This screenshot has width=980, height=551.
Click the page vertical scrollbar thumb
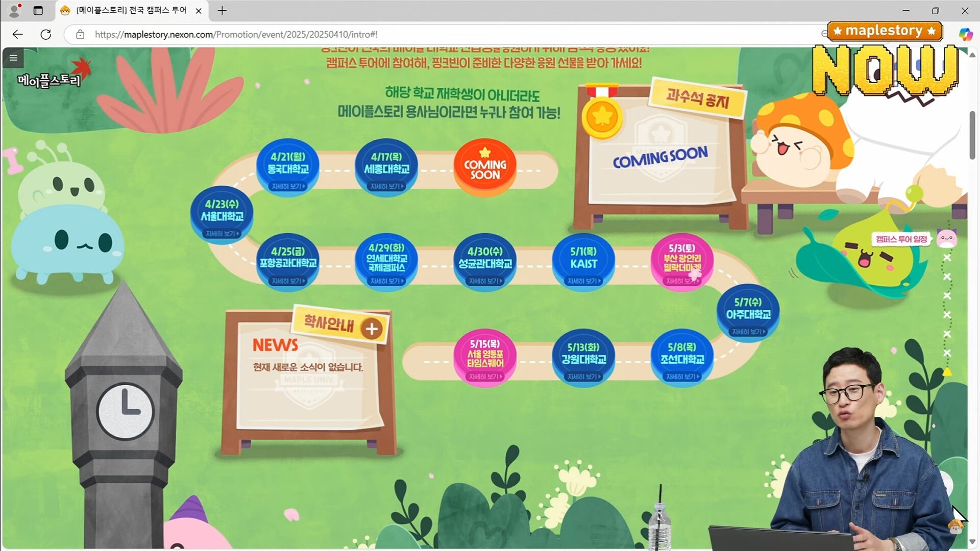point(972,135)
